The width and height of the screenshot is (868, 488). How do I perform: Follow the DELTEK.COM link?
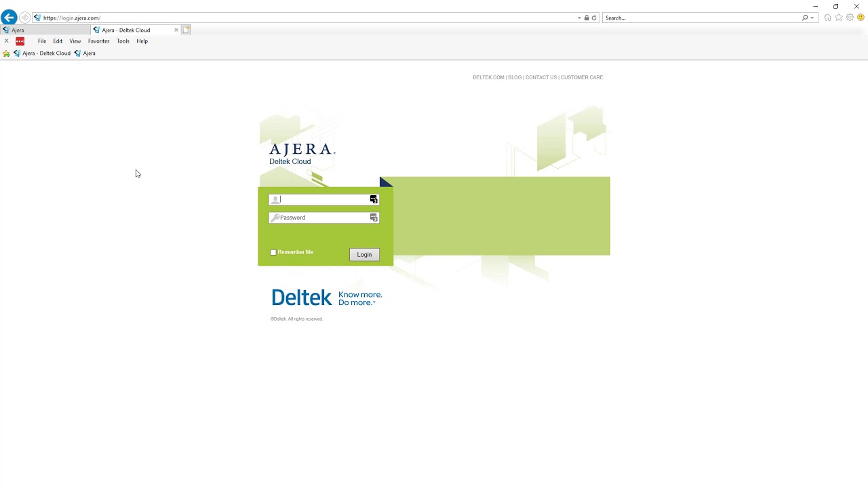coord(488,77)
